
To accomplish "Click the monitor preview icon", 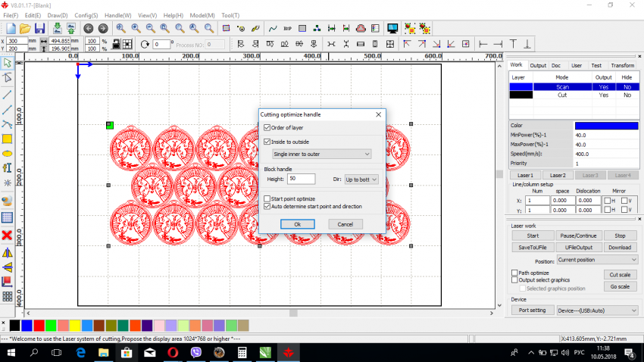I will coord(392,28).
